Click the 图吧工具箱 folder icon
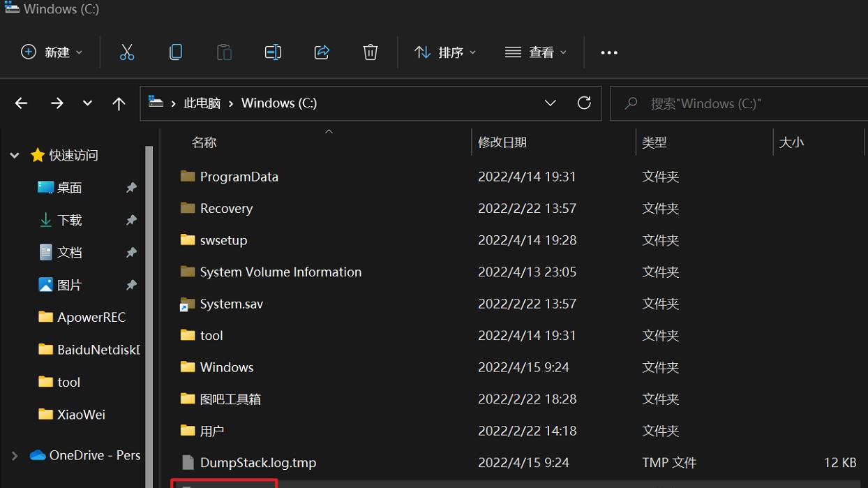Screen dimensions: 868x488 [187, 399]
